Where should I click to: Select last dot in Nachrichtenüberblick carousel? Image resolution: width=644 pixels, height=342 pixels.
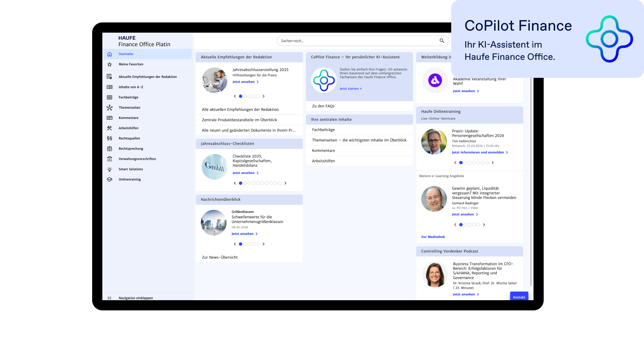pyautogui.click(x=258, y=244)
